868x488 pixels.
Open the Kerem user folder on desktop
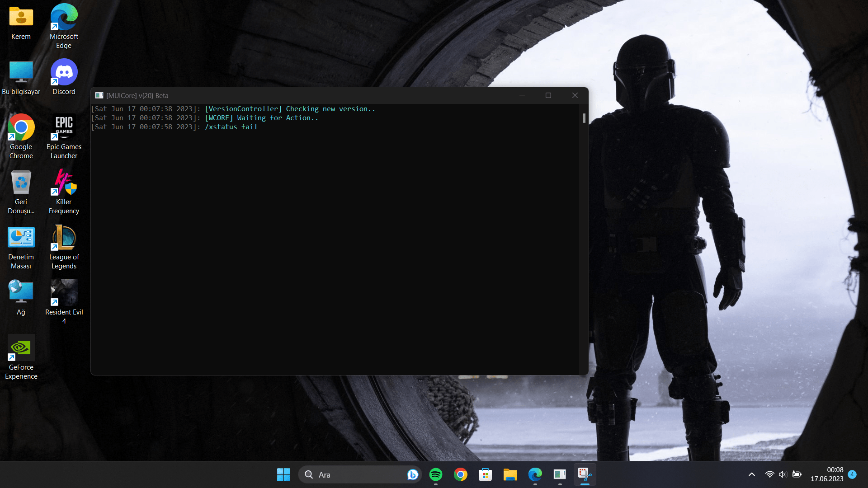click(x=21, y=23)
